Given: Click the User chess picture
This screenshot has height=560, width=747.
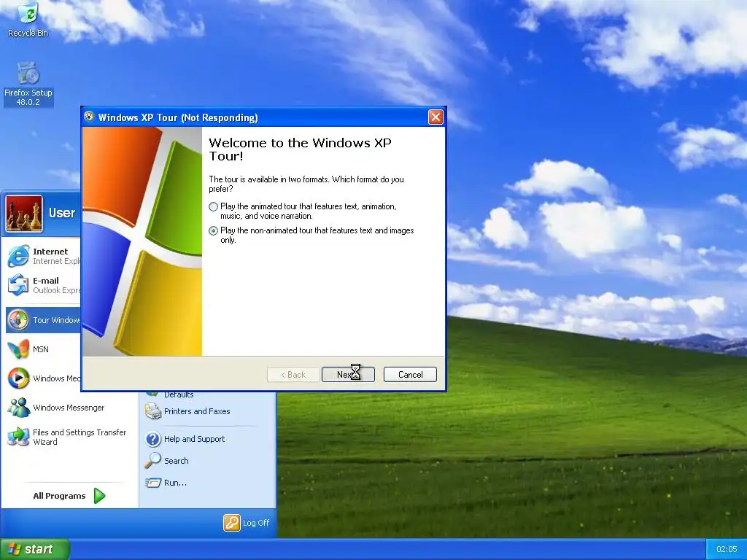Looking at the screenshot, I should [x=24, y=214].
